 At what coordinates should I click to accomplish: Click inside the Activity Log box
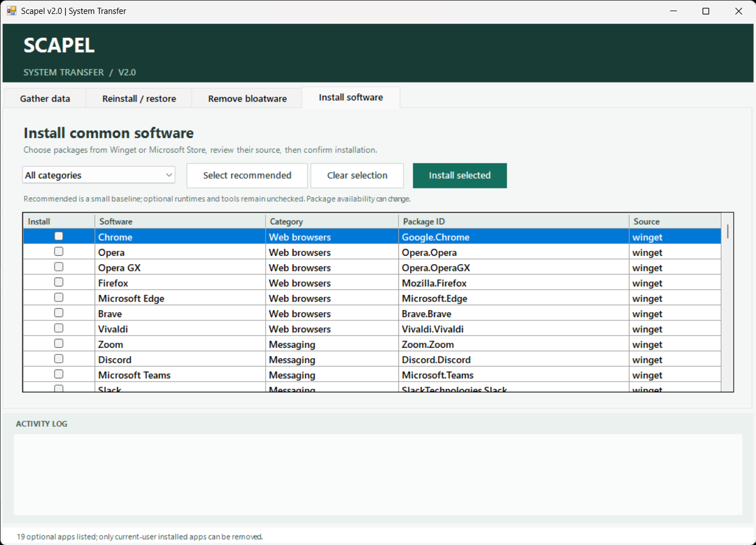click(x=378, y=474)
